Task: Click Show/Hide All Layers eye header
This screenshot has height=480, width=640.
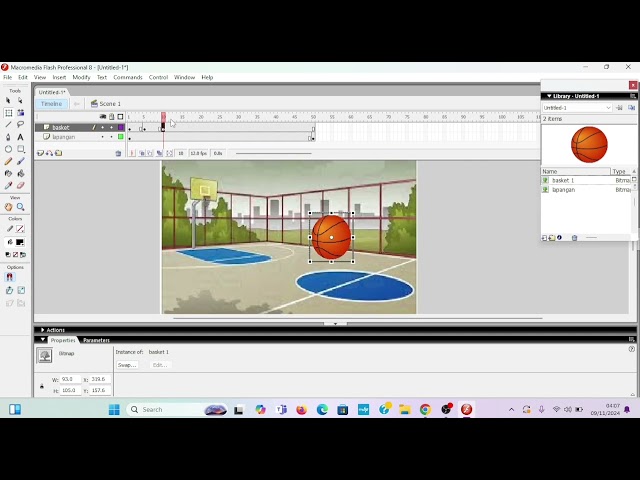Action: [x=103, y=117]
